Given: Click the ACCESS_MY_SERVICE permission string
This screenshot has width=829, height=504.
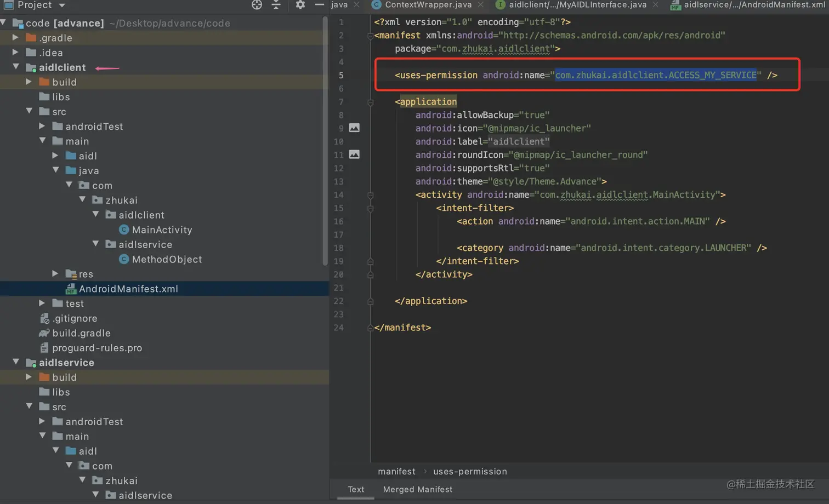Looking at the screenshot, I should coord(656,75).
